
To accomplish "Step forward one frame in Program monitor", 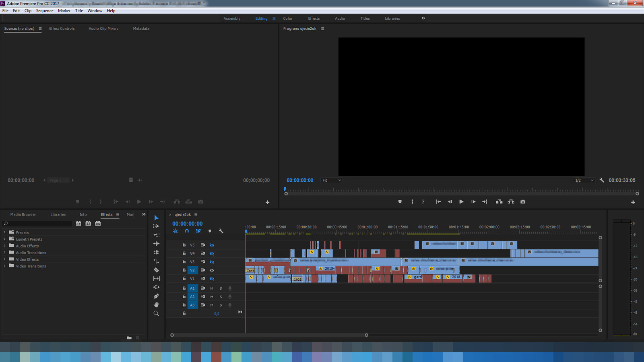I will (473, 202).
